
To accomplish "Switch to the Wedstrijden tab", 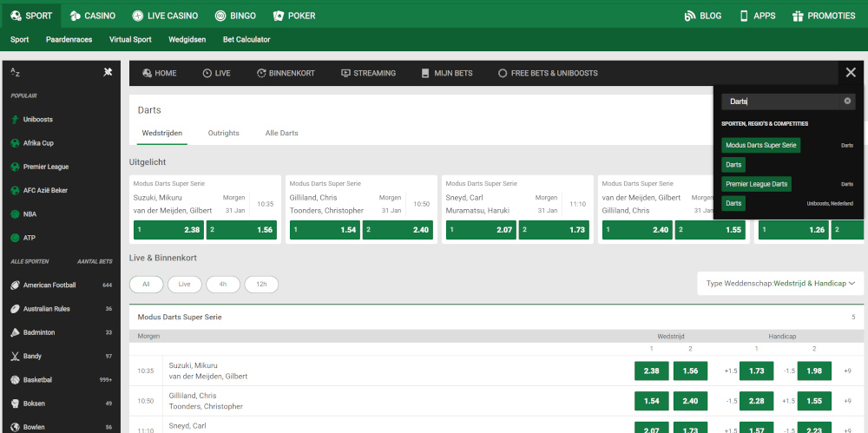I will coord(162,134).
